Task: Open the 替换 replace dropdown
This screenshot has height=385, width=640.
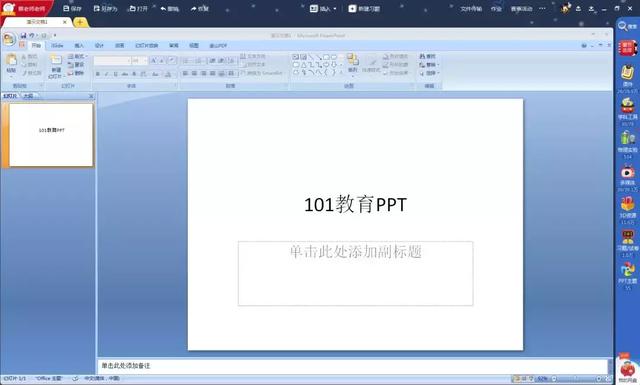Action: click(x=429, y=65)
